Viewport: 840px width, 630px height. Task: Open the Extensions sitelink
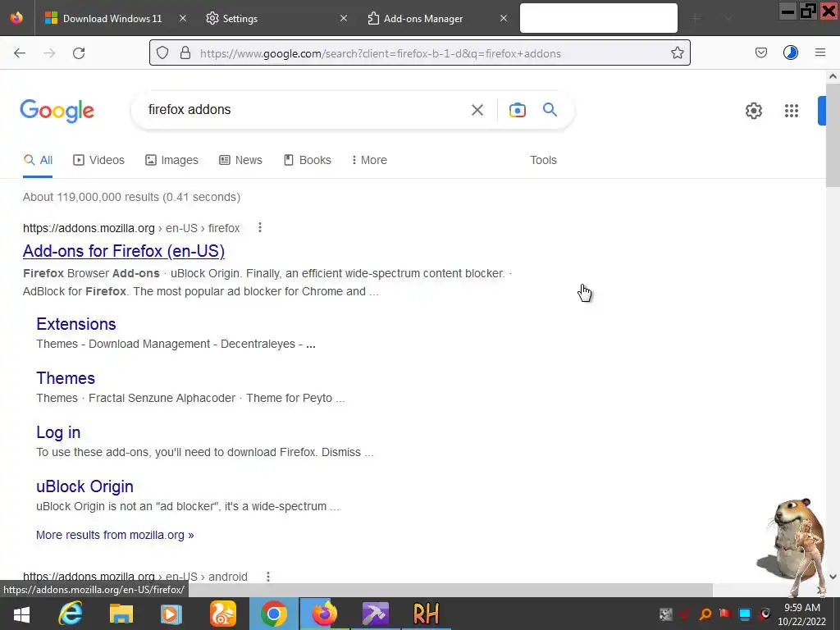point(76,324)
